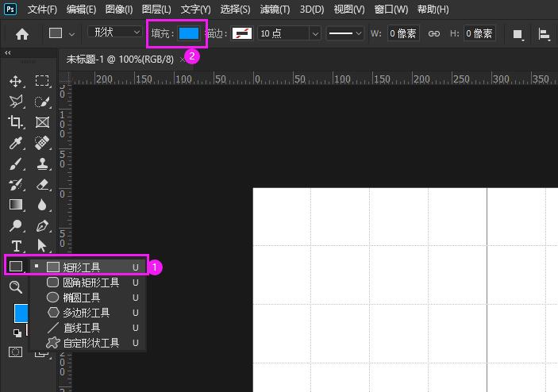Link width and height with chain icon
The image size is (558, 392).
(434, 34)
